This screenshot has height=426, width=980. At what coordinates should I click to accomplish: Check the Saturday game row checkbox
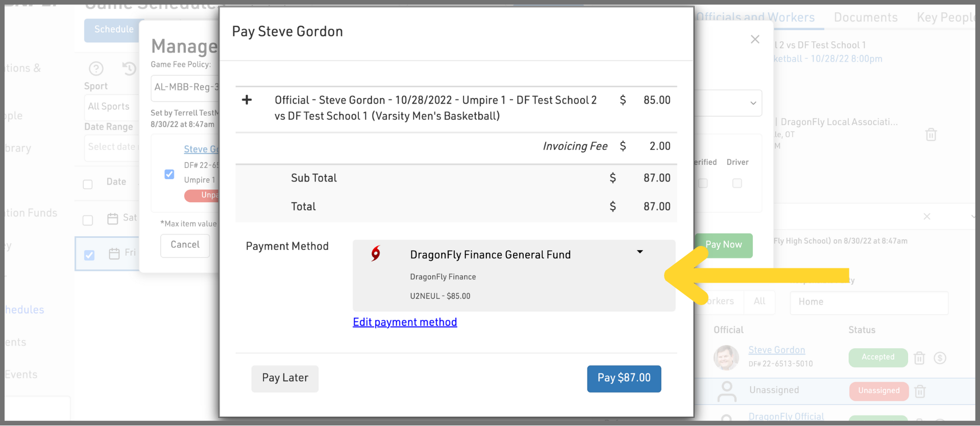[88, 220]
